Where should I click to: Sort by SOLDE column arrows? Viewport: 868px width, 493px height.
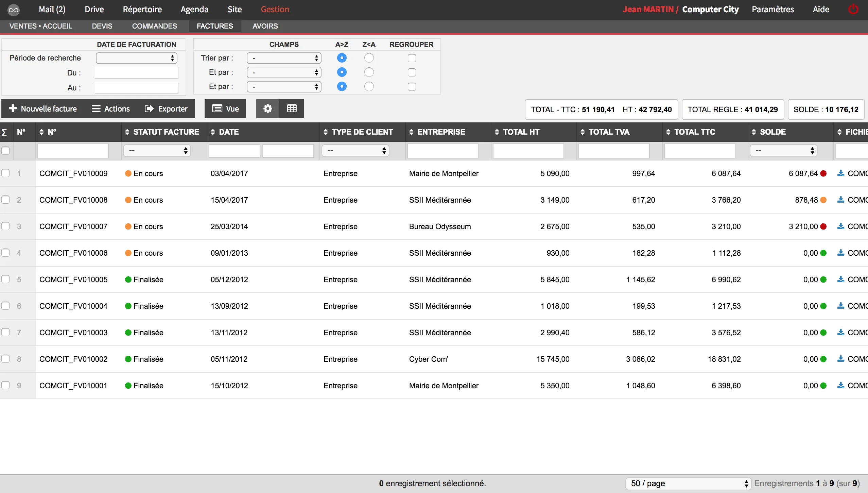754,132
